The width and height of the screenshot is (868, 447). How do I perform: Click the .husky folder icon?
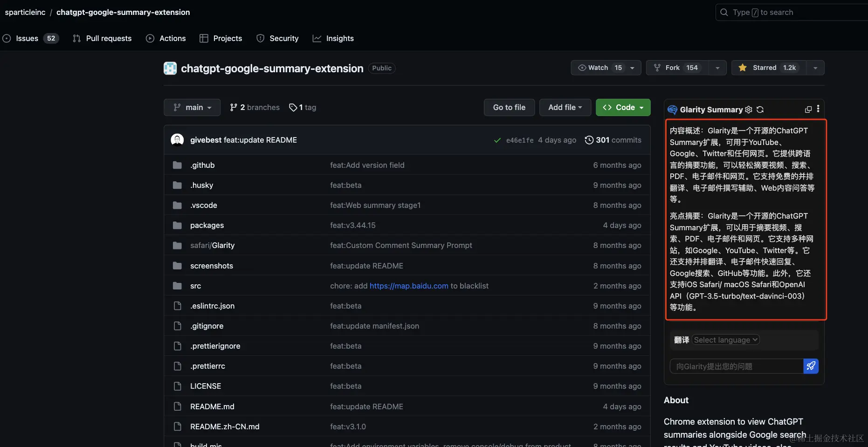(x=177, y=185)
